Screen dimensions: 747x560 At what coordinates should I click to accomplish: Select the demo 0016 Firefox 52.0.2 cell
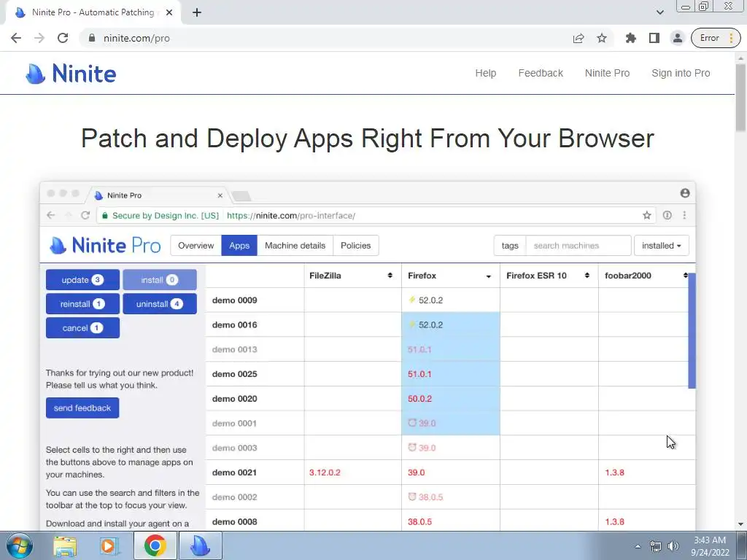tap(451, 324)
